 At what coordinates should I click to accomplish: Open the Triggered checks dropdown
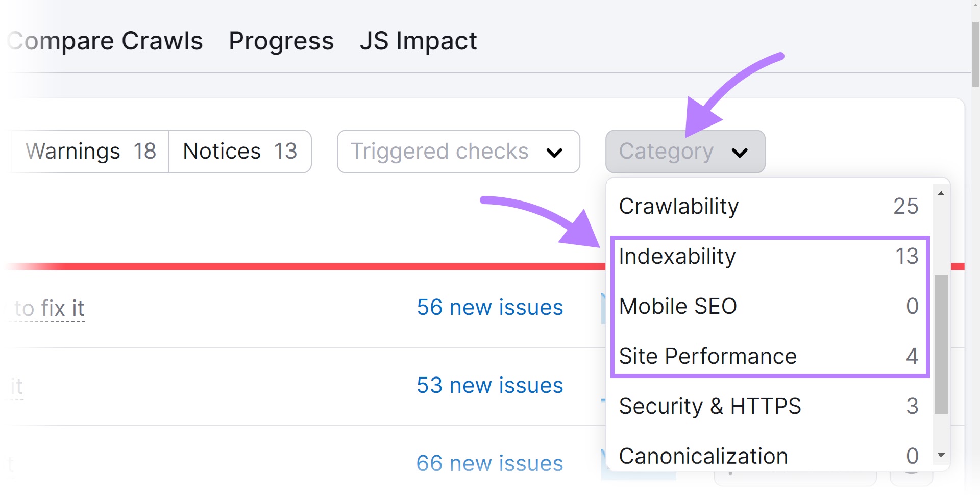(458, 151)
